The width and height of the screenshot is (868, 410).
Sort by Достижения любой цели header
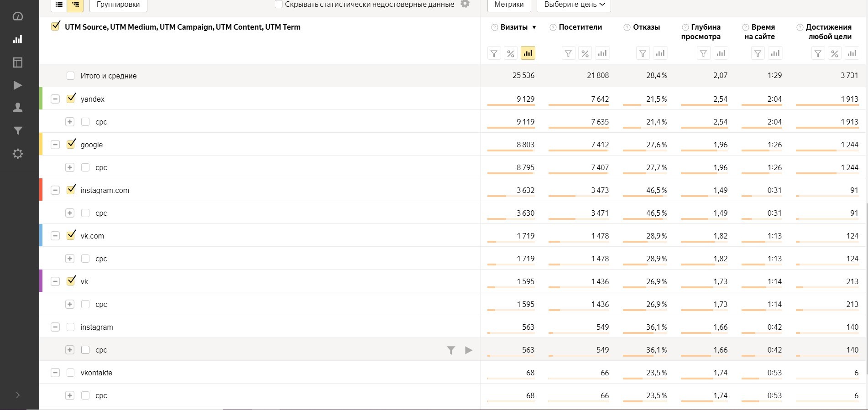pos(829,32)
